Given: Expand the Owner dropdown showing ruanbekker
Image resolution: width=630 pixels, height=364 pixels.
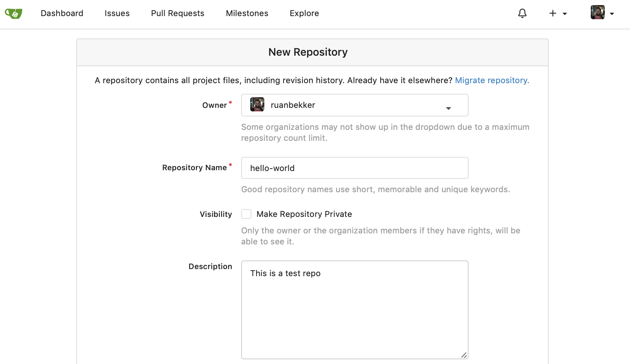Looking at the screenshot, I should [355, 105].
